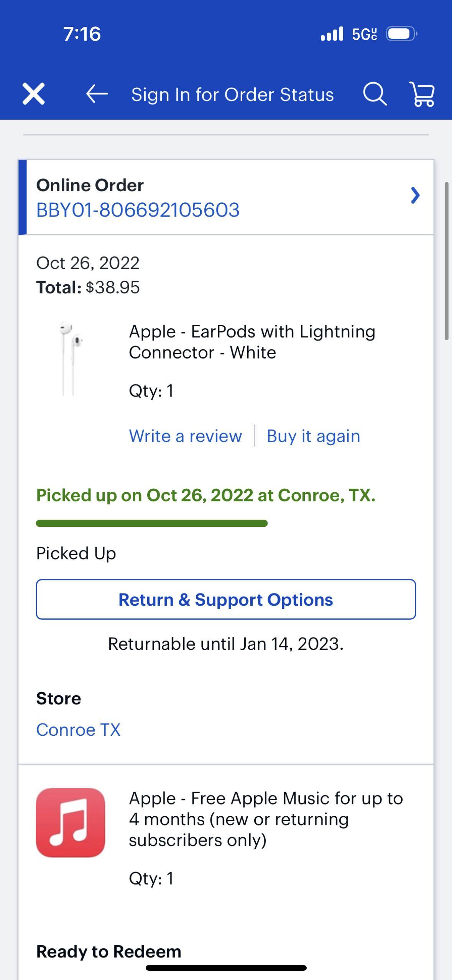452x980 pixels.
Task: Open the shopping cart icon
Action: click(x=422, y=94)
